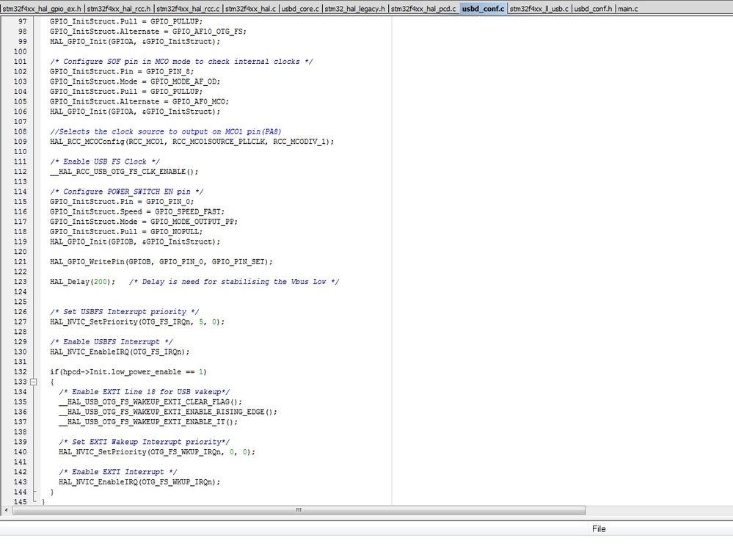Screen dimensions: 733x560
Task: Click line number 127 in the gutter
Action: click(20, 321)
